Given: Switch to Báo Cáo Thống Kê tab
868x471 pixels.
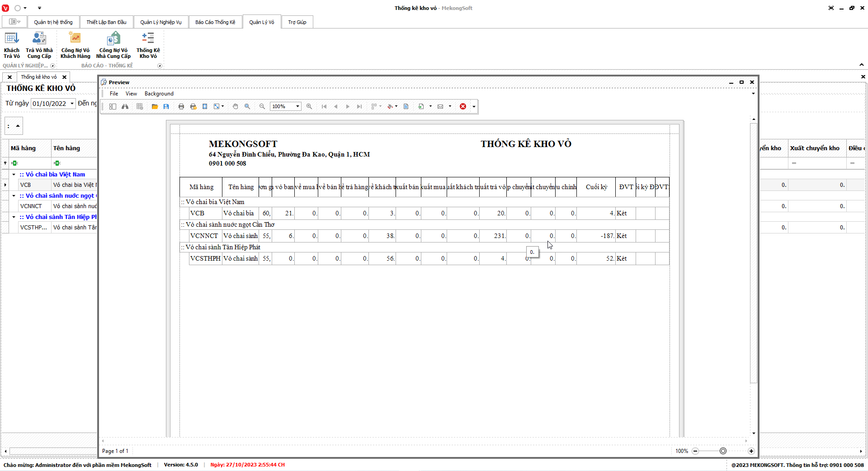Looking at the screenshot, I should click(x=215, y=22).
